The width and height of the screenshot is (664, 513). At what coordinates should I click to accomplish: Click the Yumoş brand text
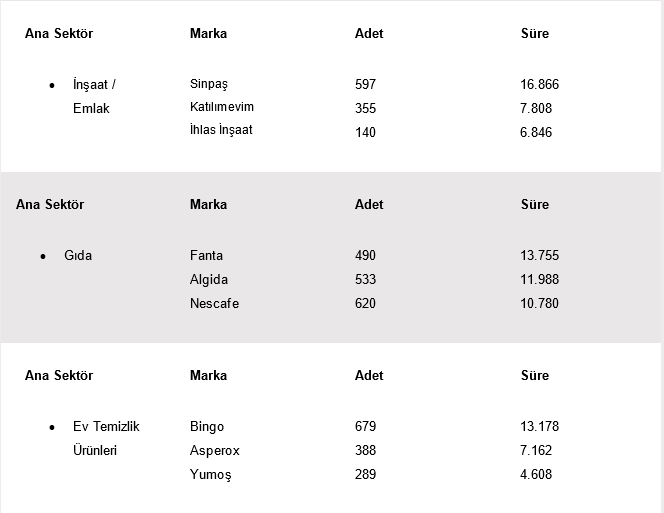(210, 474)
